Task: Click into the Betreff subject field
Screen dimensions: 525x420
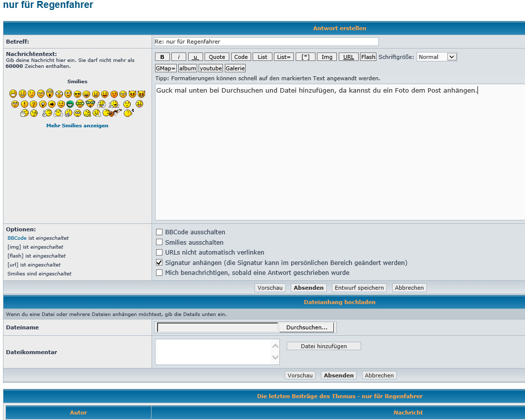Action: pos(266,42)
